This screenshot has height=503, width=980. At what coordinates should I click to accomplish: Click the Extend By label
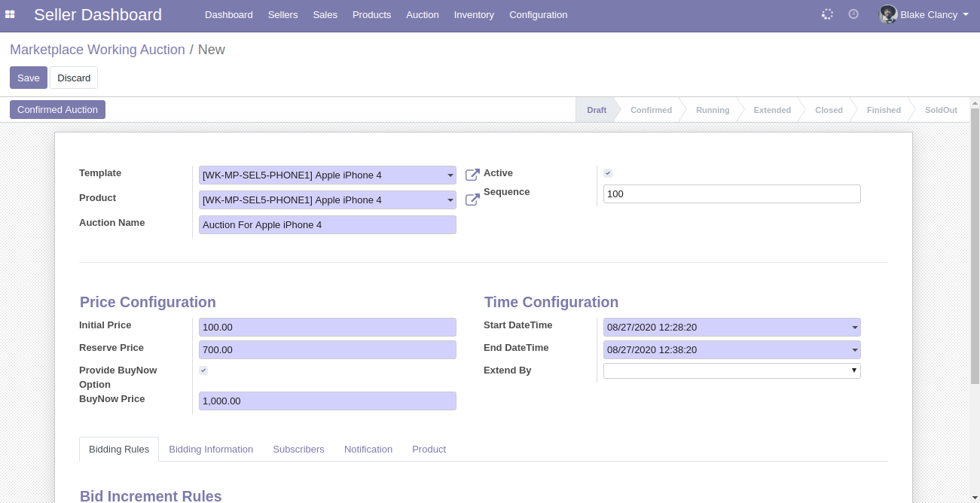click(508, 370)
